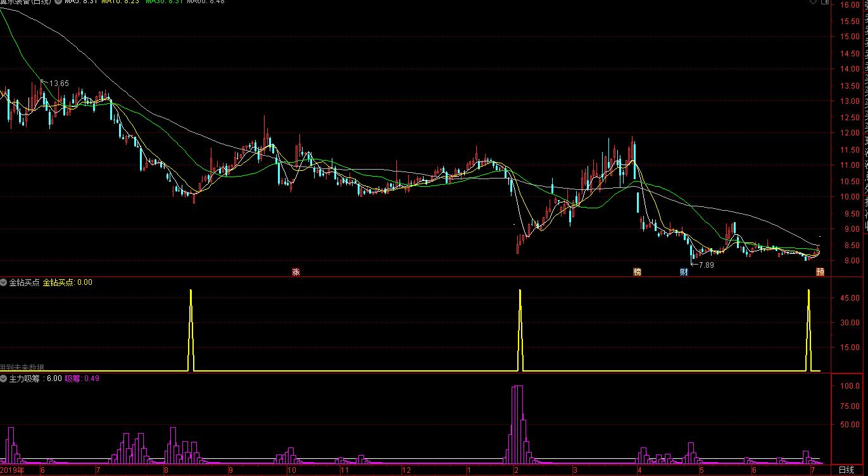868x476 pixels.
Task: Click the diamond icon at top right
Action: [x=813, y=3]
